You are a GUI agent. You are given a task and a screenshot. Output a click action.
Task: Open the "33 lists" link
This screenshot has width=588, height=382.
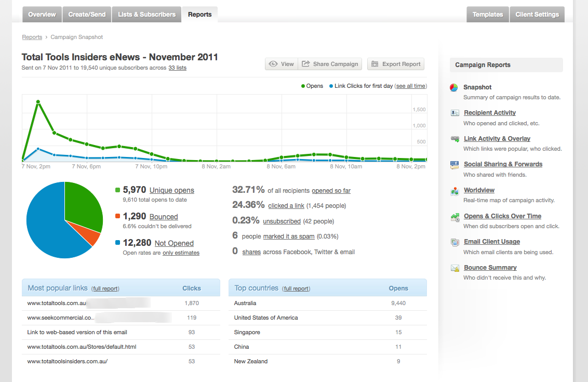coord(178,68)
